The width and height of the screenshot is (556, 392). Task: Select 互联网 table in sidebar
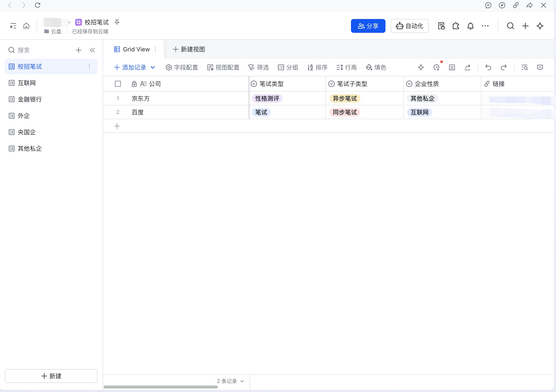51,83
